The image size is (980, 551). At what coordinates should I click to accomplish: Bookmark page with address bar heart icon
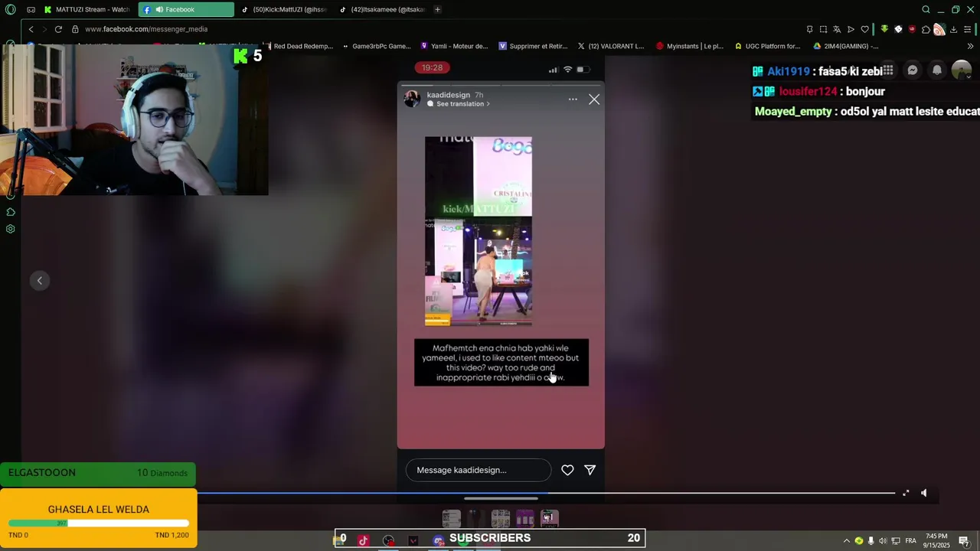coord(864,29)
